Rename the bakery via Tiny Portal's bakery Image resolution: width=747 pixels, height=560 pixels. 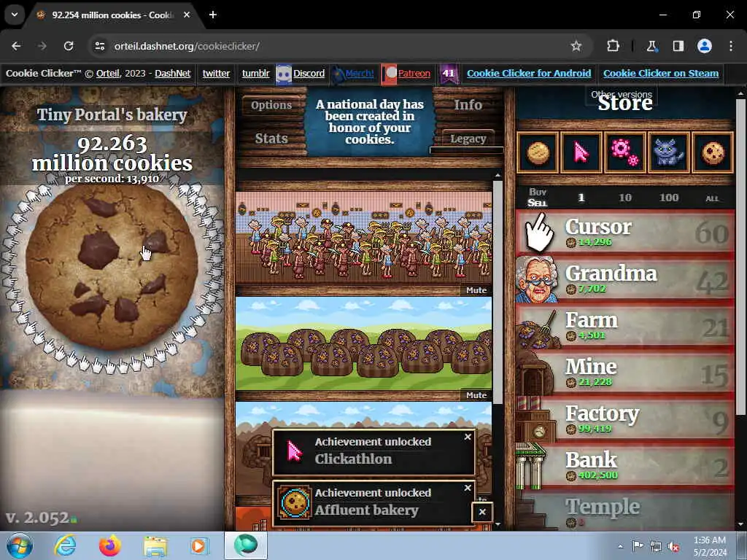[112, 114]
